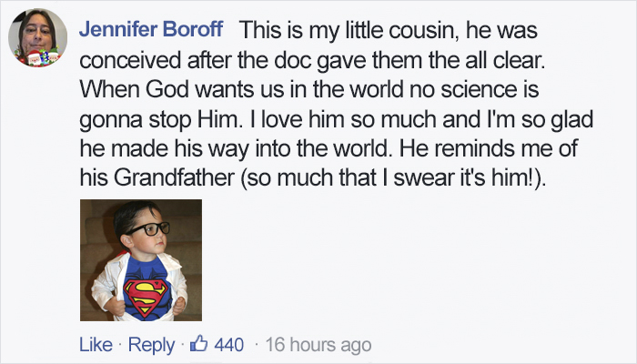Click the child's black glasses in the photo

point(147,228)
